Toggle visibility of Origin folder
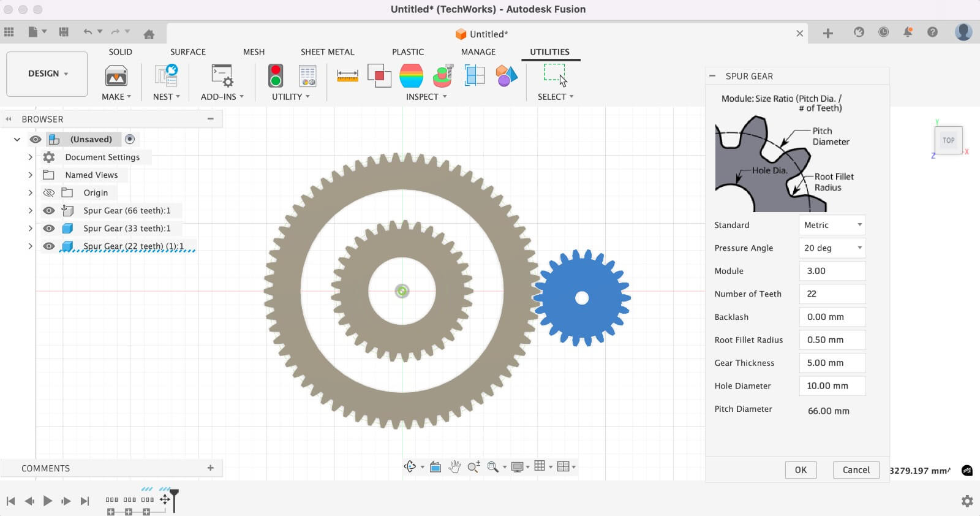This screenshot has width=980, height=516. point(49,193)
